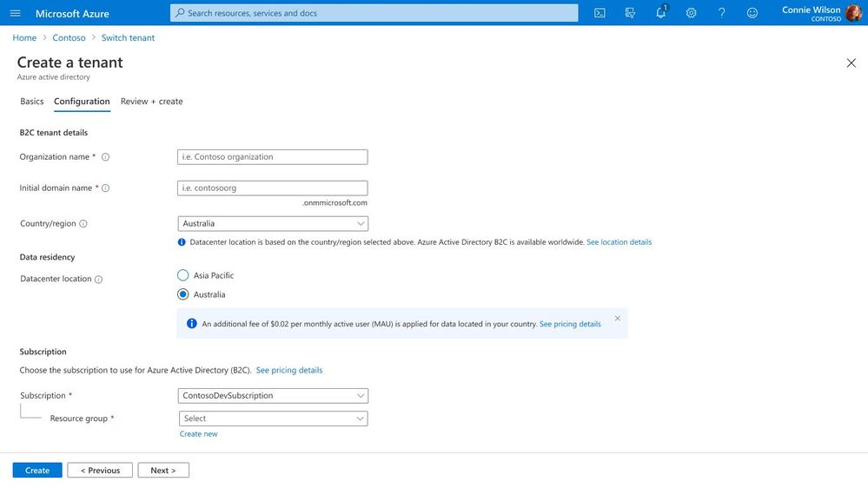Dismiss the additional fee info banner
868x488 pixels.
tap(617, 318)
